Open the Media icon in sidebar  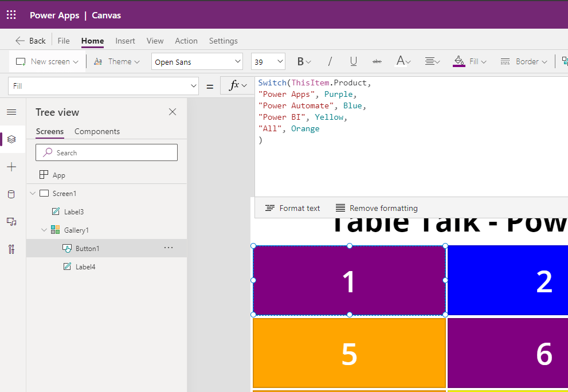coord(11,222)
